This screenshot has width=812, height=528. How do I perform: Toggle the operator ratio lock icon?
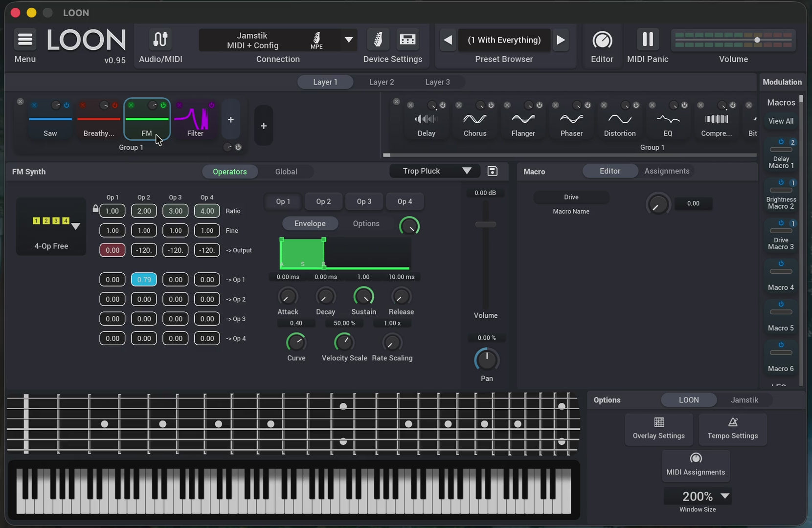pos(95,209)
